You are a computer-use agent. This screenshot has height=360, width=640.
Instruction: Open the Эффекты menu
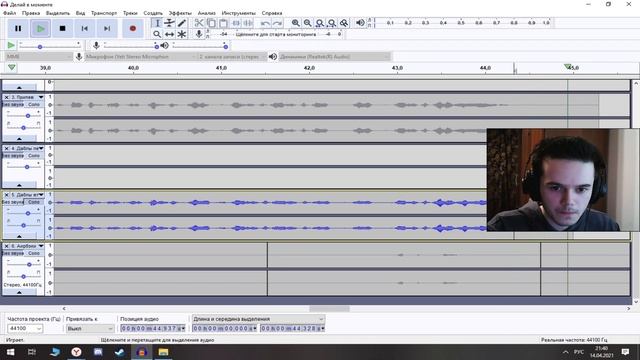pyautogui.click(x=180, y=13)
